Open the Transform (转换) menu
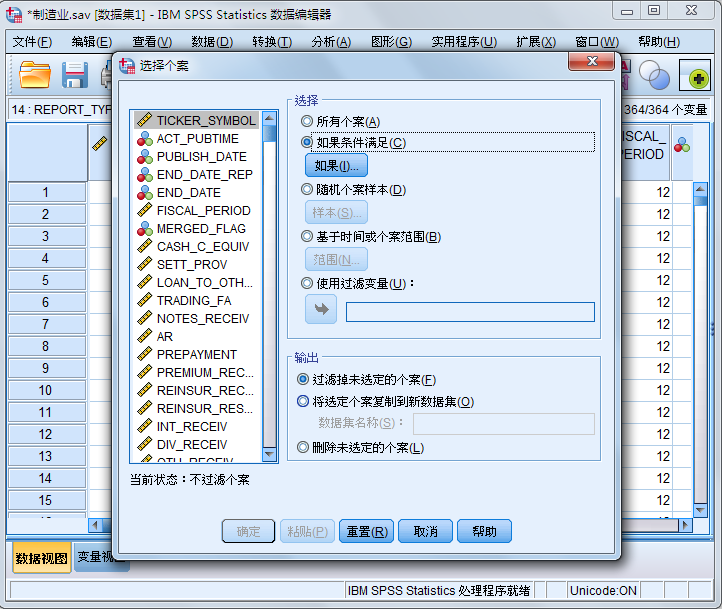Viewport: 722px width, 609px height. click(x=272, y=42)
